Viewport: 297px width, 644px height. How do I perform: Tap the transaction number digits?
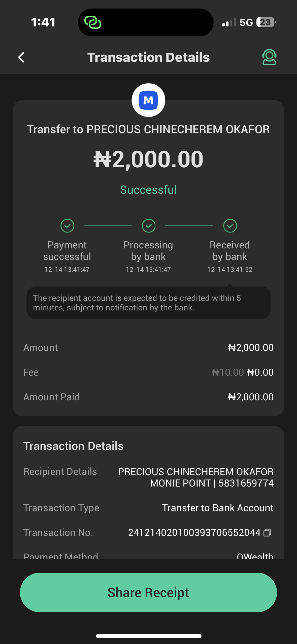(x=194, y=532)
